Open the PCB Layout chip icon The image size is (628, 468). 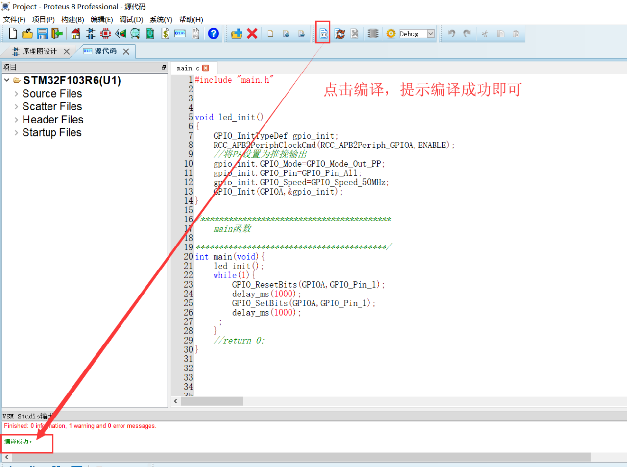[x=105, y=34]
